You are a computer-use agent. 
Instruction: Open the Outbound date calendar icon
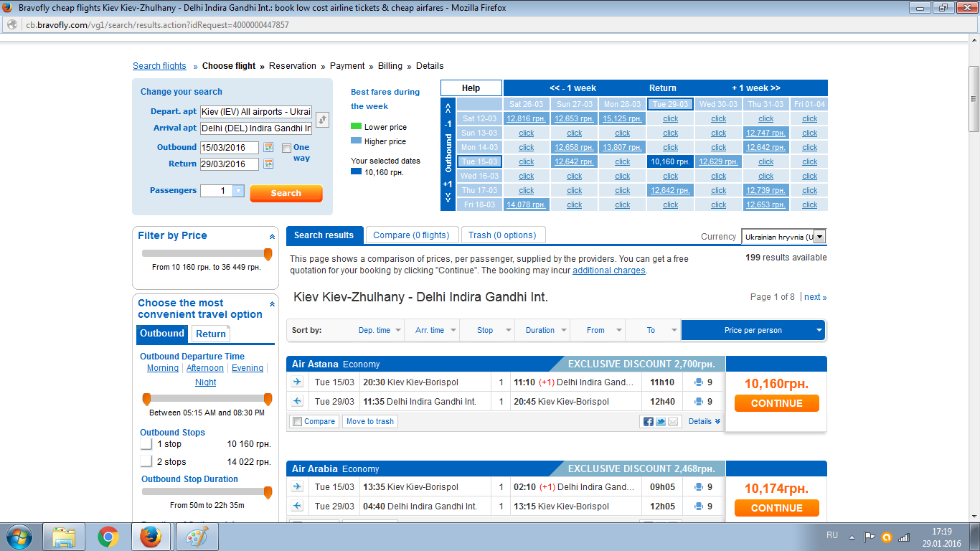coord(269,147)
